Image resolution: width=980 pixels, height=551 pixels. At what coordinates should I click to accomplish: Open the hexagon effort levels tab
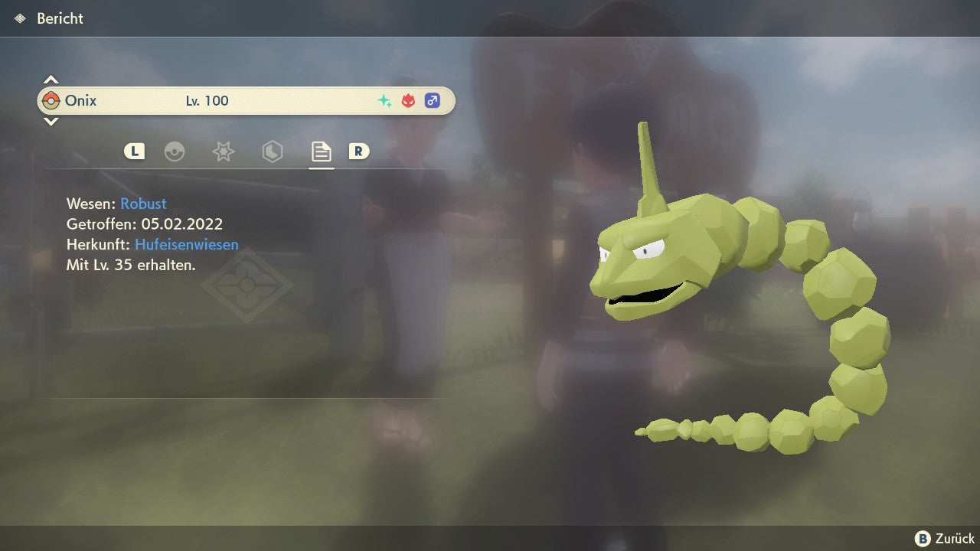click(272, 152)
